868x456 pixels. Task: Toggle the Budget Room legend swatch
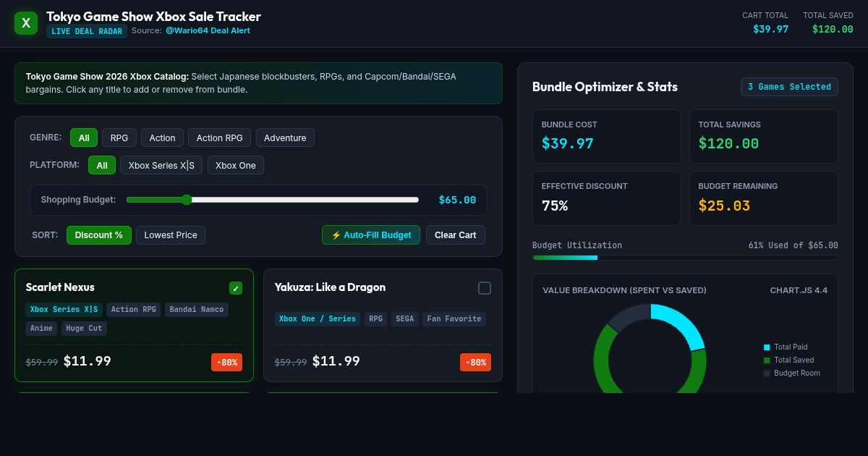pyautogui.click(x=767, y=373)
